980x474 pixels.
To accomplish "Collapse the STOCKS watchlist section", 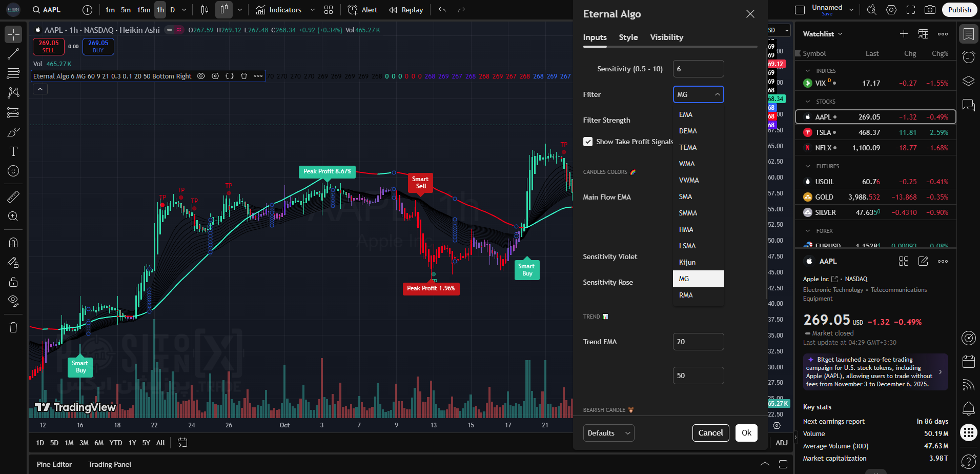I will 808,102.
